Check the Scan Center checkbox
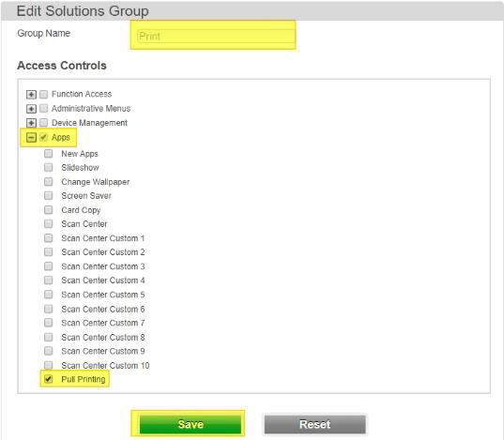504x440 pixels. pyautogui.click(x=49, y=223)
